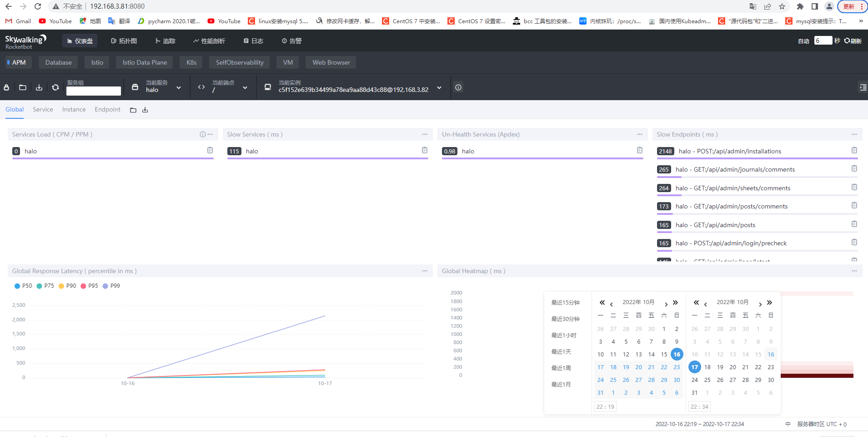Open Global Response Latency more options
The height and width of the screenshot is (437, 868).
[425, 271]
